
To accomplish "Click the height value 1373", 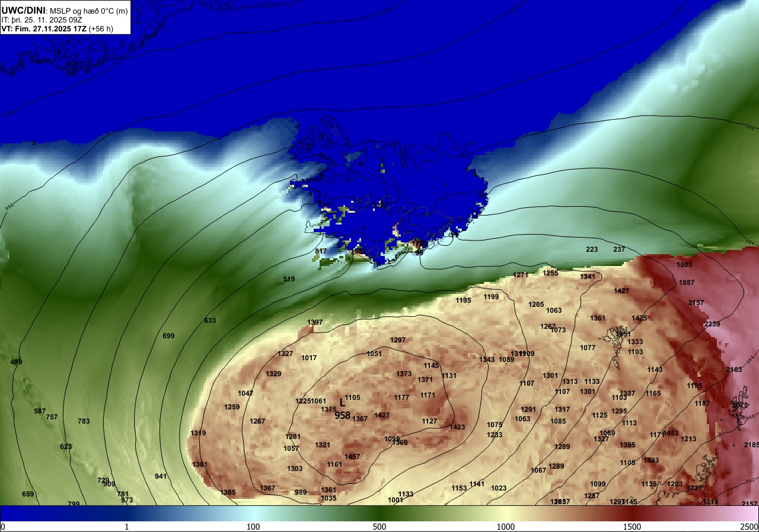I will (404, 374).
